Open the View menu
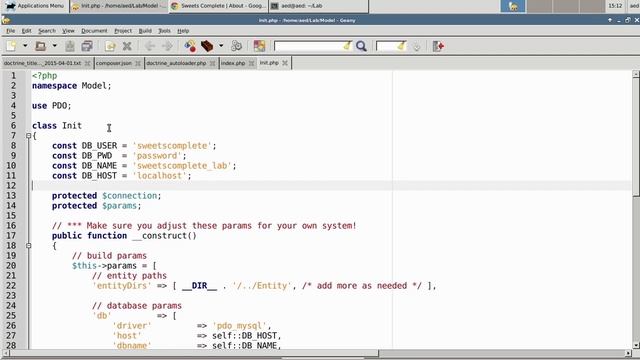This screenshot has height=360, width=640. click(68, 31)
